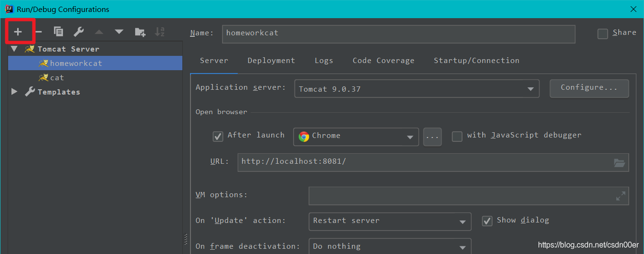Create a new folder with the folder-plus icon
Viewport: 644px width, 254px height.
pyautogui.click(x=140, y=32)
